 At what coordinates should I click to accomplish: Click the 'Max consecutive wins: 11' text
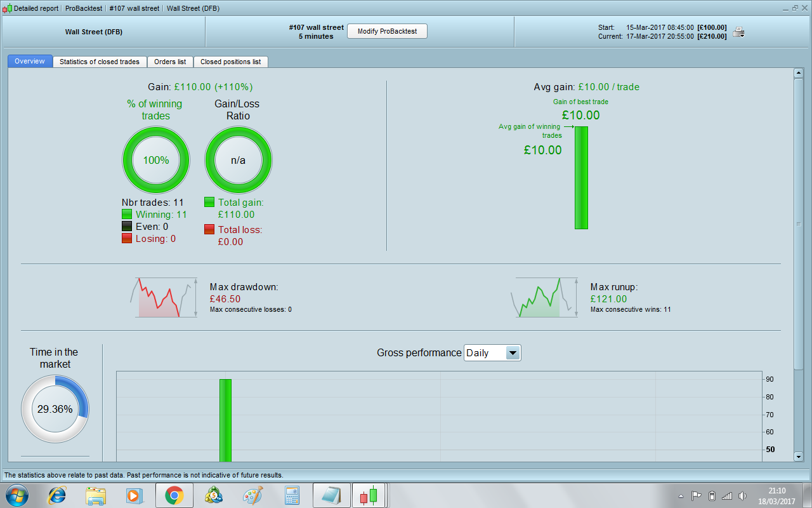click(631, 310)
